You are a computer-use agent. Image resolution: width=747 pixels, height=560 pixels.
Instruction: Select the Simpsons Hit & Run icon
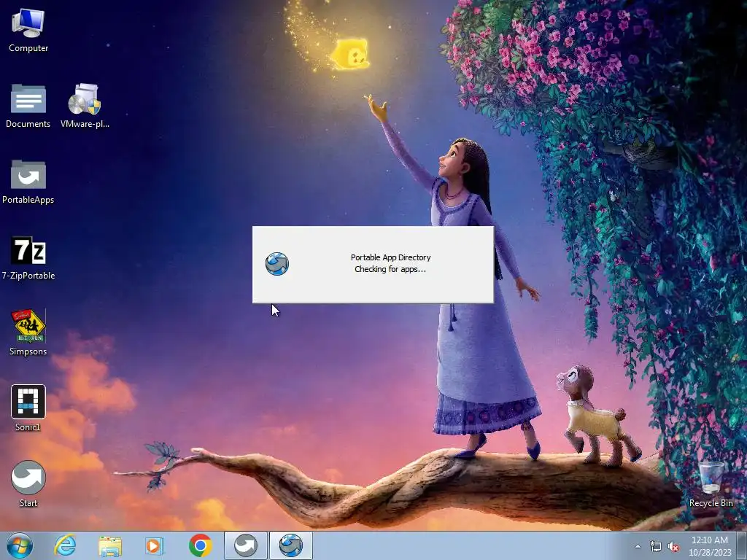(28, 332)
